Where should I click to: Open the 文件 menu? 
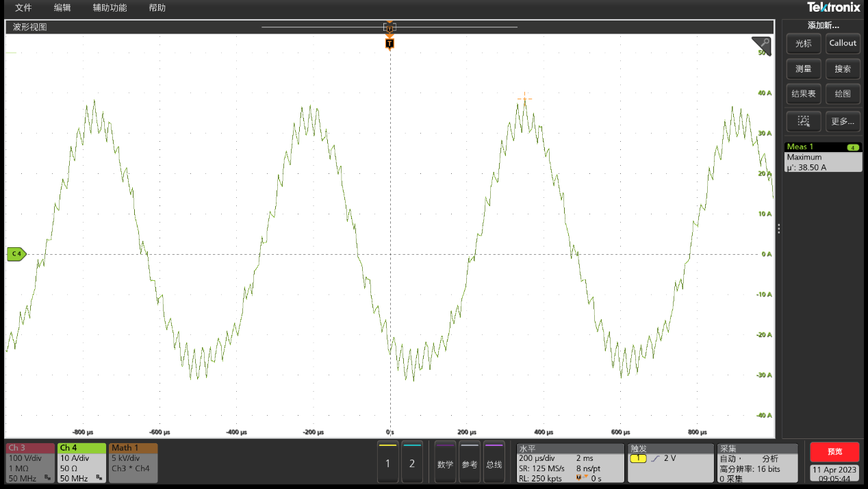pyautogui.click(x=23, y=8)
